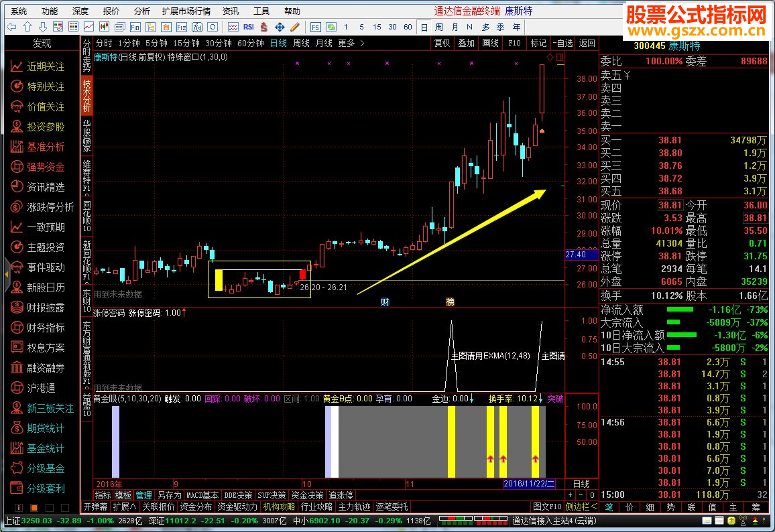Select the pencil drawing tool icon

[x=295, y=27]
